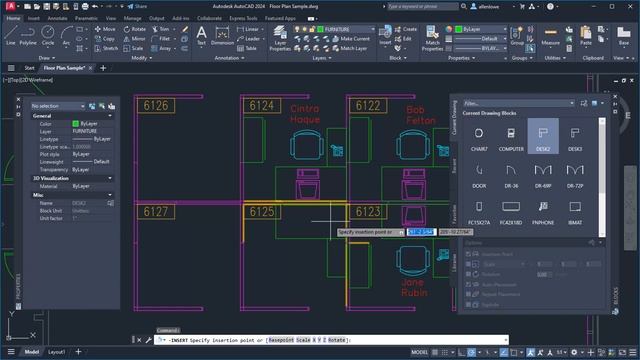Click the ByLayer color swatch in Properties palette

[76, 124]
